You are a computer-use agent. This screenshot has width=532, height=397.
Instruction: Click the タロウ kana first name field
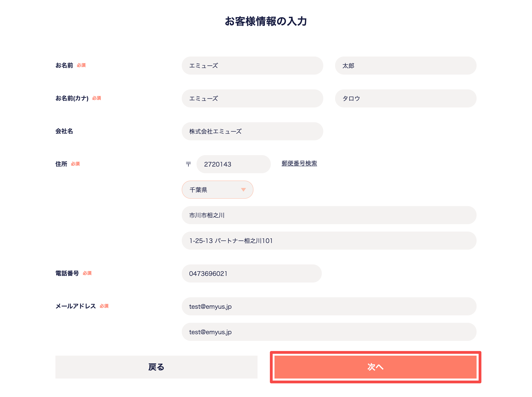click(405, 98)
